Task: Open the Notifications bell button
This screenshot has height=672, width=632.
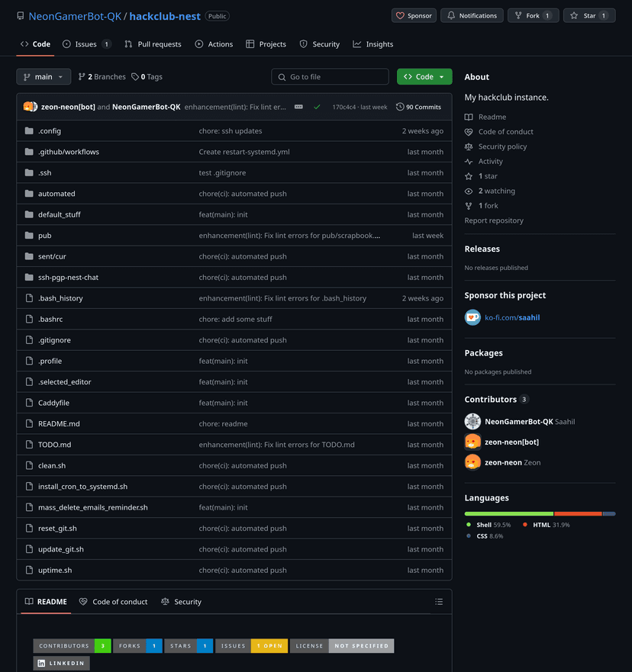Action: [x=472, y=16]
